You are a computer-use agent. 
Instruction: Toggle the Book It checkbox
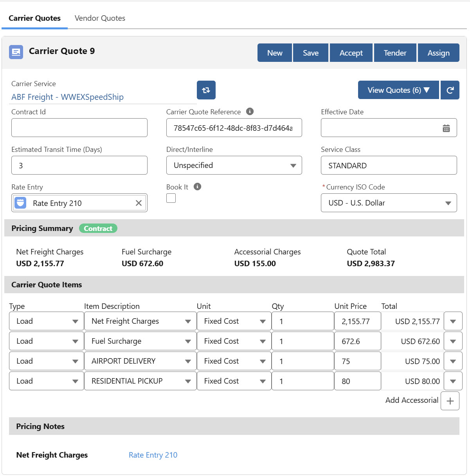coord(171,198)
